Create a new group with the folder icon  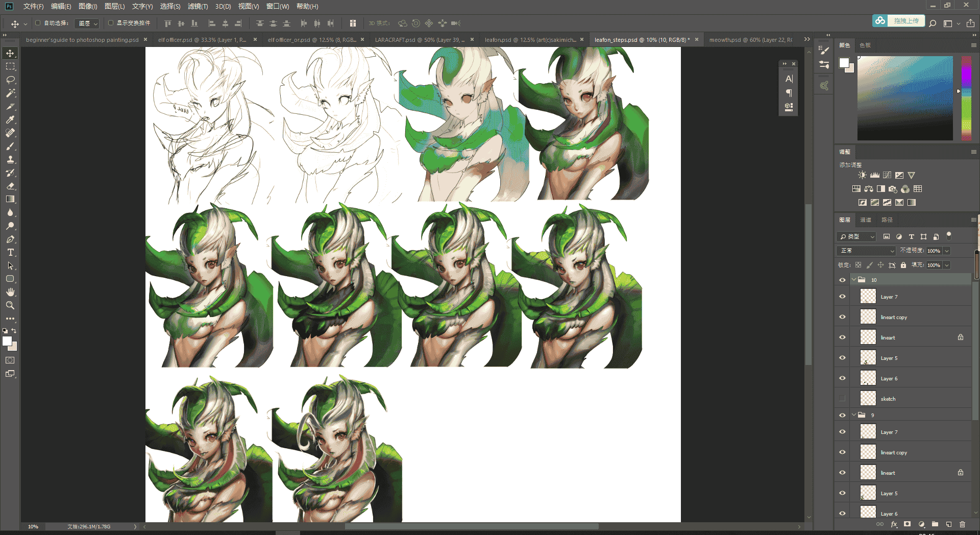click(935, 524)
